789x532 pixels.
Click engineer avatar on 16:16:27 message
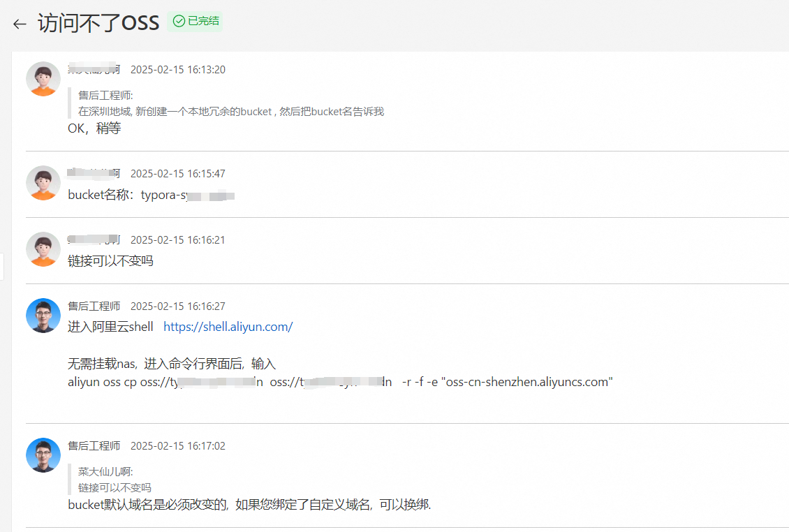click(43, 316)
